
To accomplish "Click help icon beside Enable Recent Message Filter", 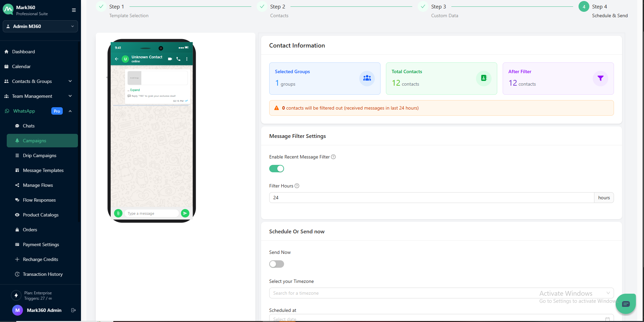I will pyautogui.click(x=333, y=157).
